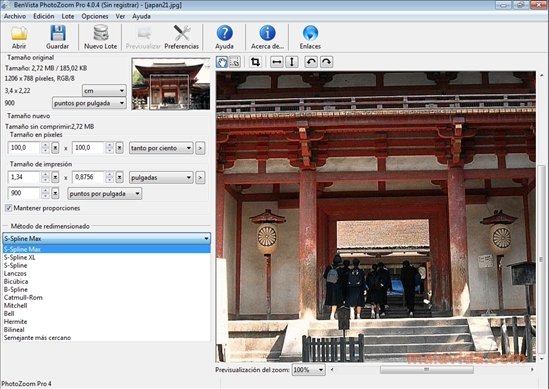Create a new batch with Nuevo Lote
This screenshot has width=549, height=389.
pyautogui.click(x=100, y=37)
